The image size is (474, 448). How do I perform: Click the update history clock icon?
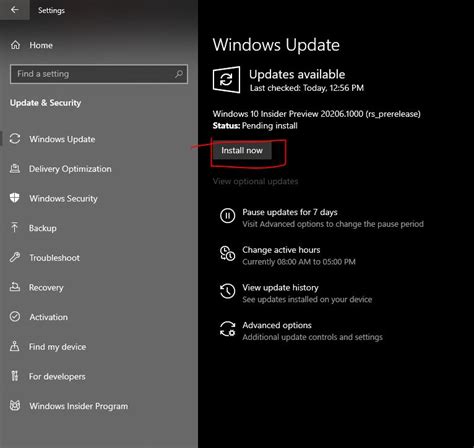point(228,291)
